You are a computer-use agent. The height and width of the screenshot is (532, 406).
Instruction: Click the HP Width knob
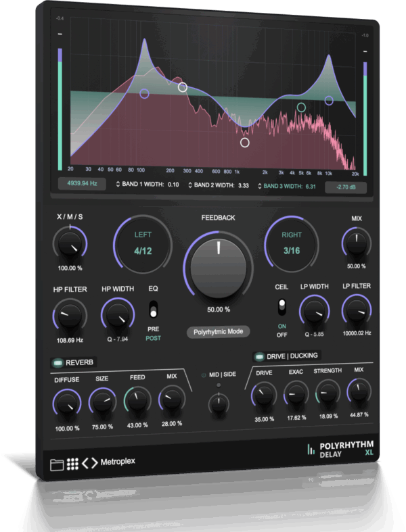point(118,316)
